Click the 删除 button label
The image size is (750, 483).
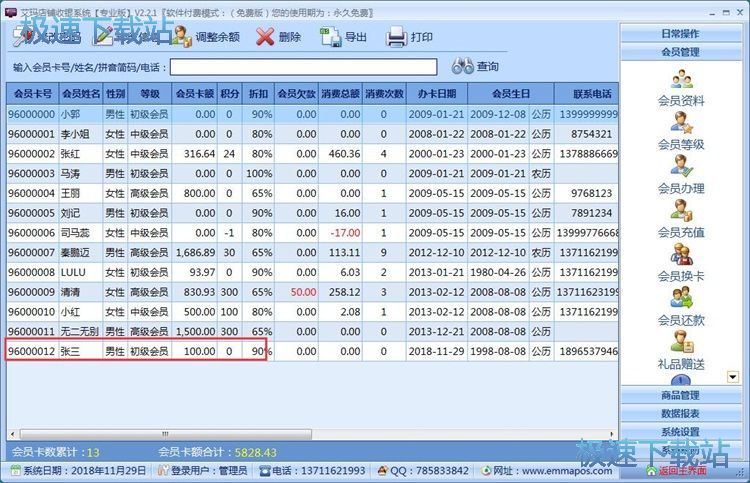(290, 37)
